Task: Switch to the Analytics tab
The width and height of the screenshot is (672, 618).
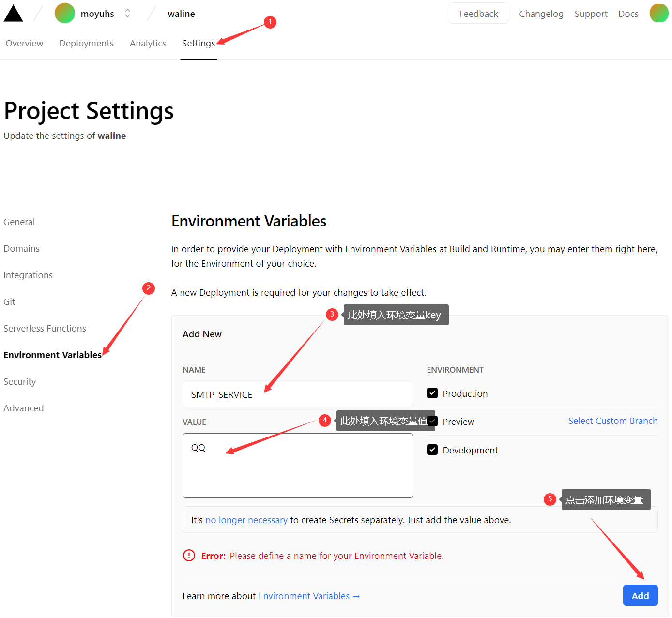Action: pos(148,44)
